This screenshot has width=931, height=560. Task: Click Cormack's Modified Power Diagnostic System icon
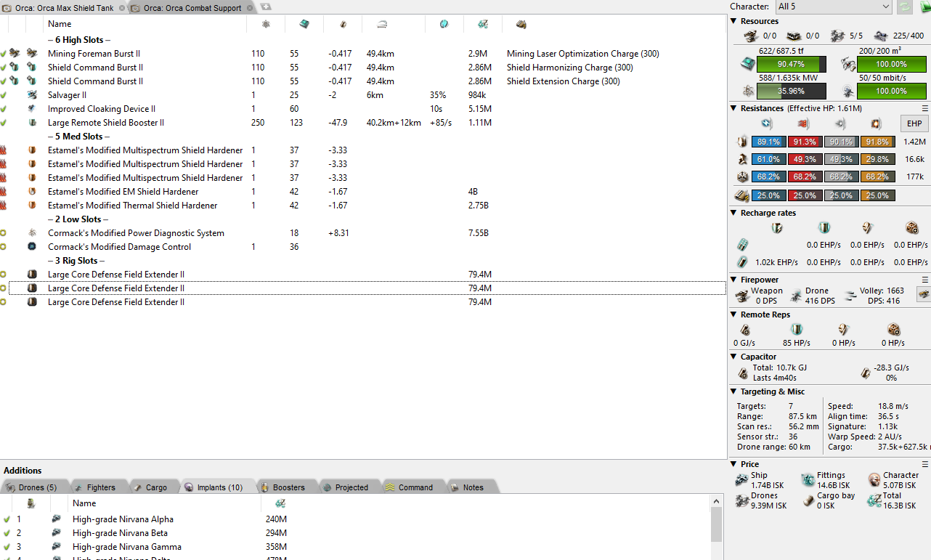coord(32,233)
